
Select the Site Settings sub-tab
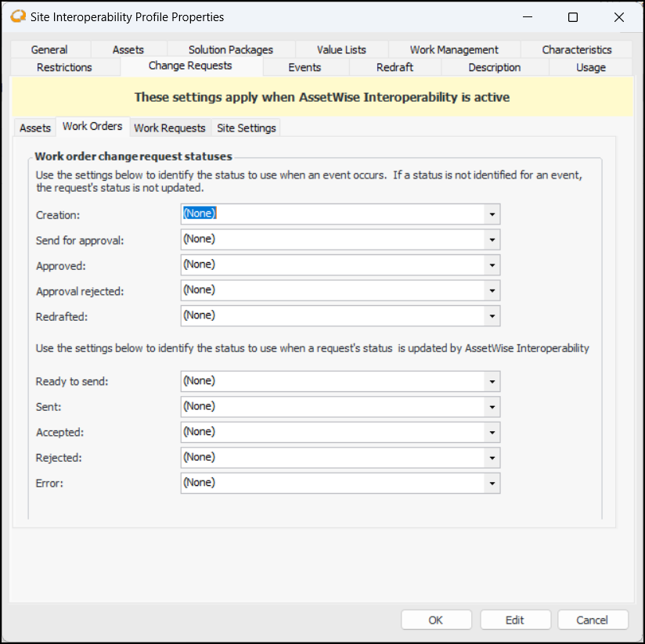[x=246, y=128]
